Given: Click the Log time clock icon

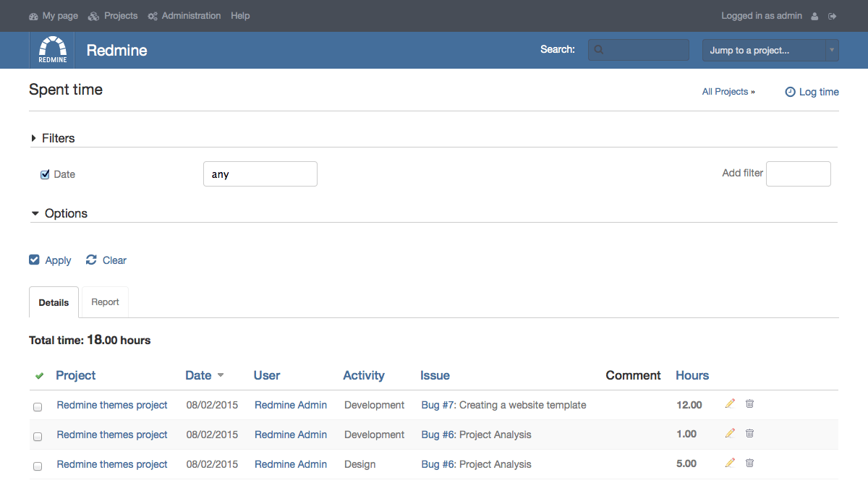Looking at the screenshot, I should (x=790, y=92).
